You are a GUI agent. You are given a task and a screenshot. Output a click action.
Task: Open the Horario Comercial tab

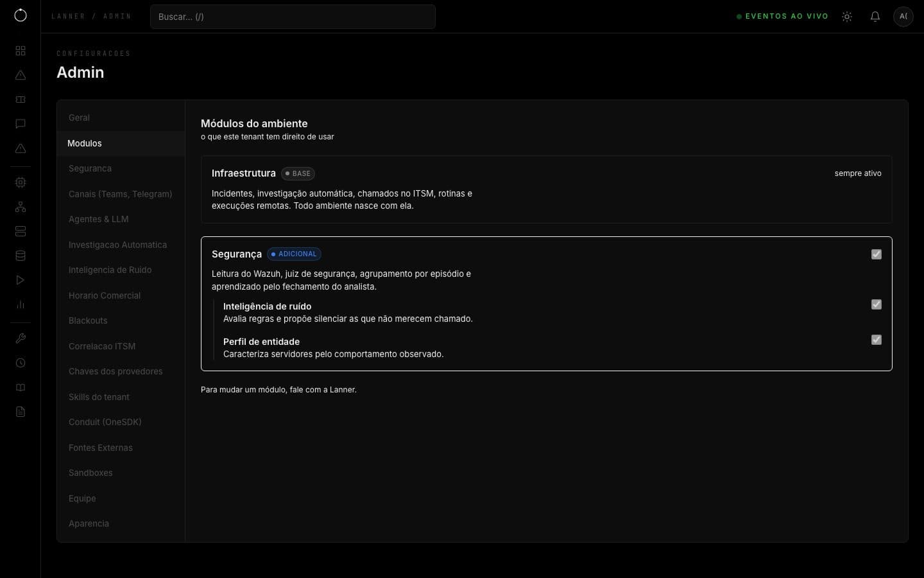click(121, 295)
